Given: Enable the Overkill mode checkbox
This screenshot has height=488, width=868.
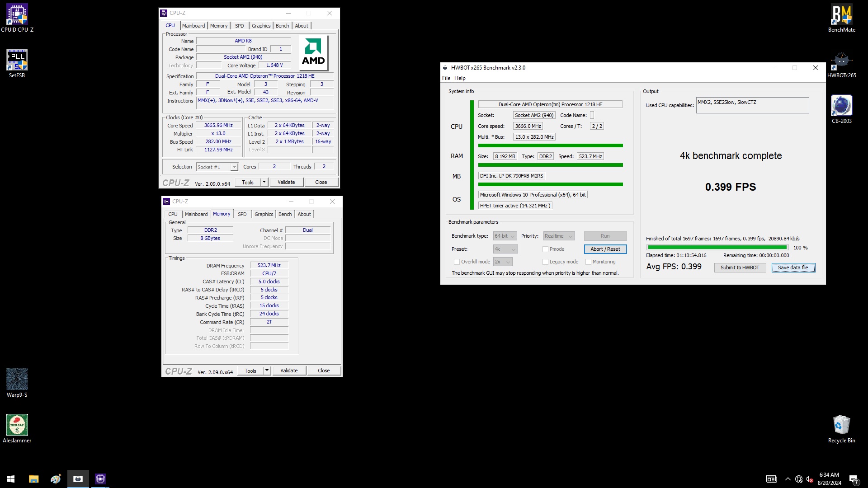Looking at the screenshot, I should 457,262.
